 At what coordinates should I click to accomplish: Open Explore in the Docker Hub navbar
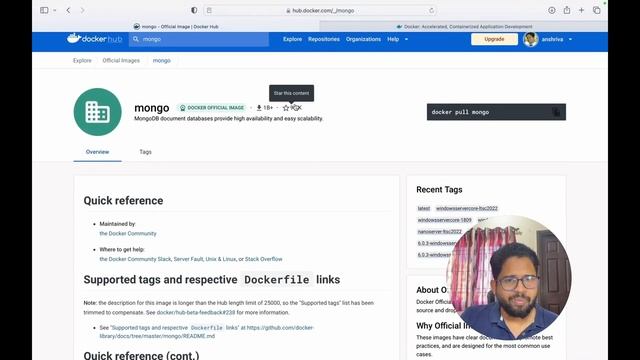(292, 39)
